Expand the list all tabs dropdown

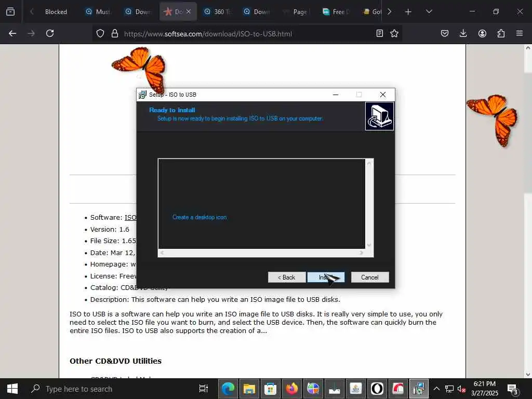point(429,12)
